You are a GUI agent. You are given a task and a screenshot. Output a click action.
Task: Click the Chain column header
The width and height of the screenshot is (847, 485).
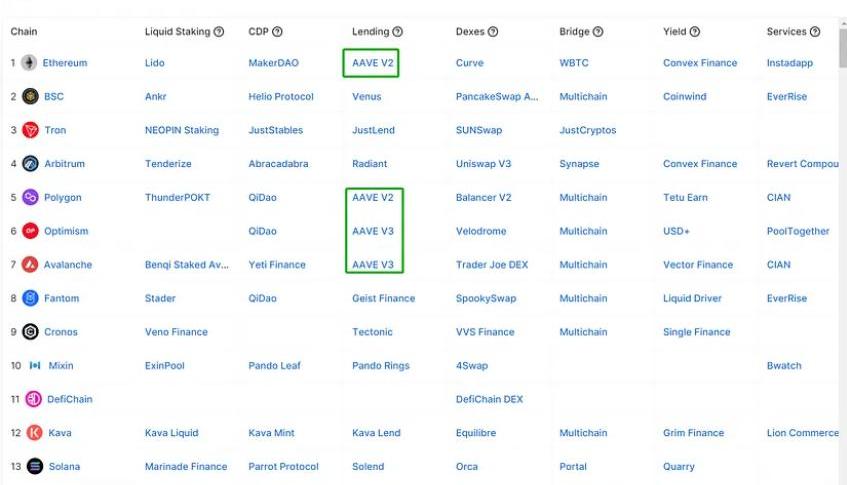24,32
